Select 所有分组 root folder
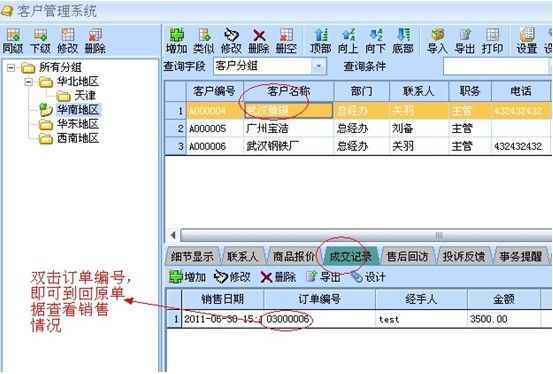Screen dimensions: 553x374 [60, 67]
